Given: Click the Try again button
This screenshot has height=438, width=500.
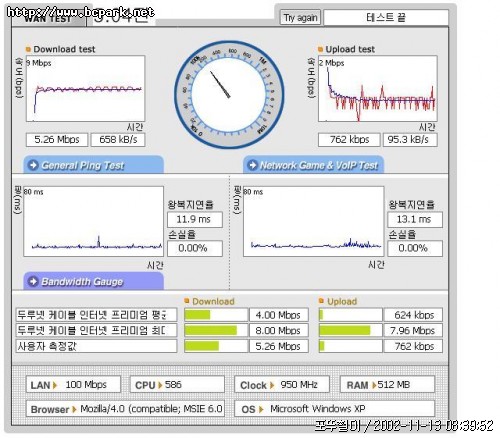Looking at the screenshot, I should (x=300, y=18).
